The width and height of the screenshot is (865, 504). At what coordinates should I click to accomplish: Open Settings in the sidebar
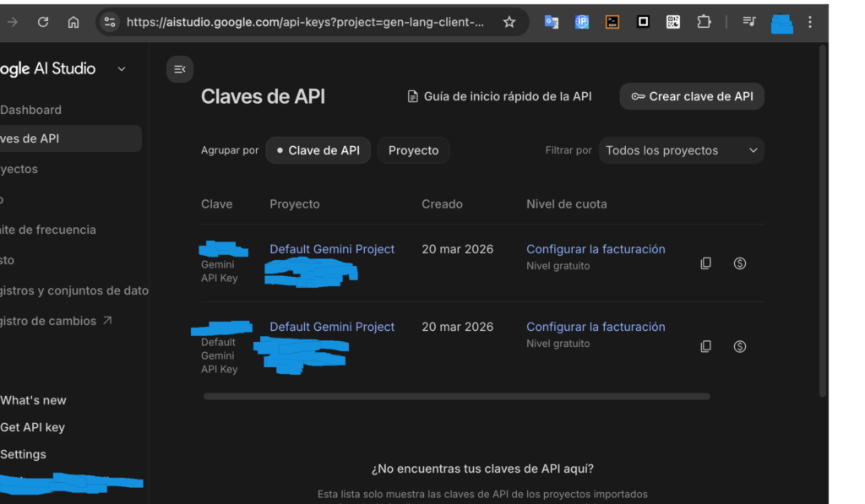pos(24,454)
